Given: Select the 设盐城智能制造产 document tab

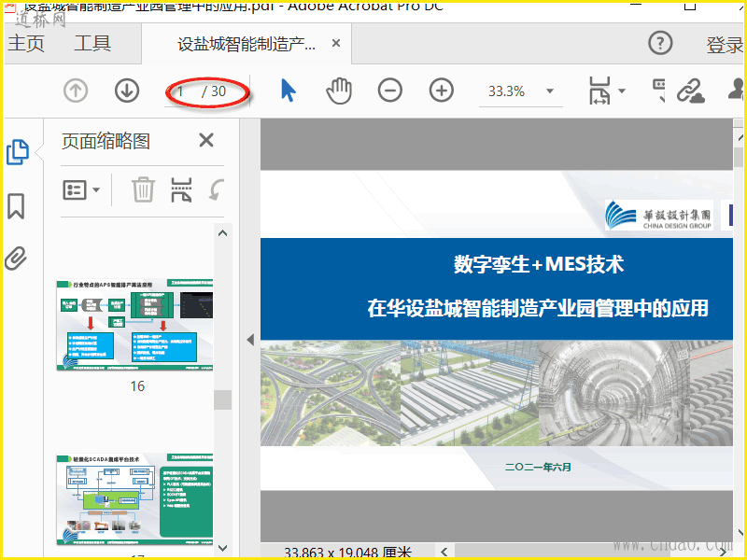Looking at the screenshot, I should [247, 44].
